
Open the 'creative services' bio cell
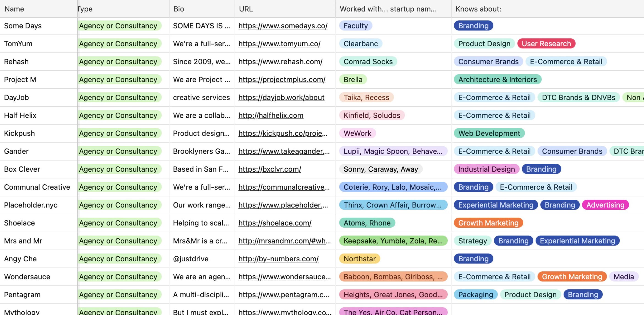[x=202, y=98]
